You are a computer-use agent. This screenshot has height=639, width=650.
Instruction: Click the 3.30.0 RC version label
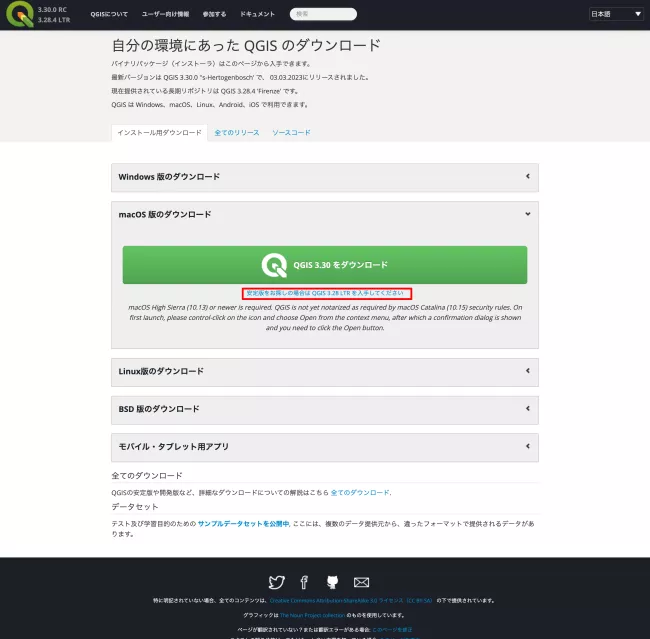[x=52, y=10]
